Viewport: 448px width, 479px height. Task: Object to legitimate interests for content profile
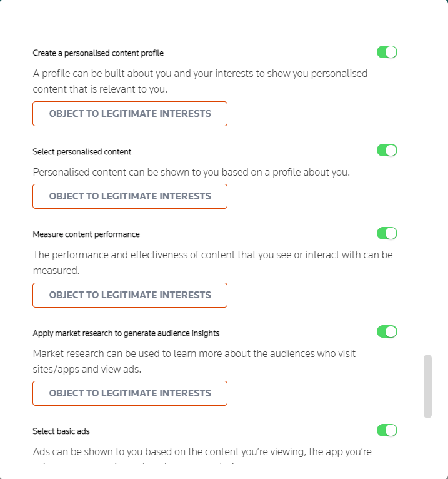point(130,114)
